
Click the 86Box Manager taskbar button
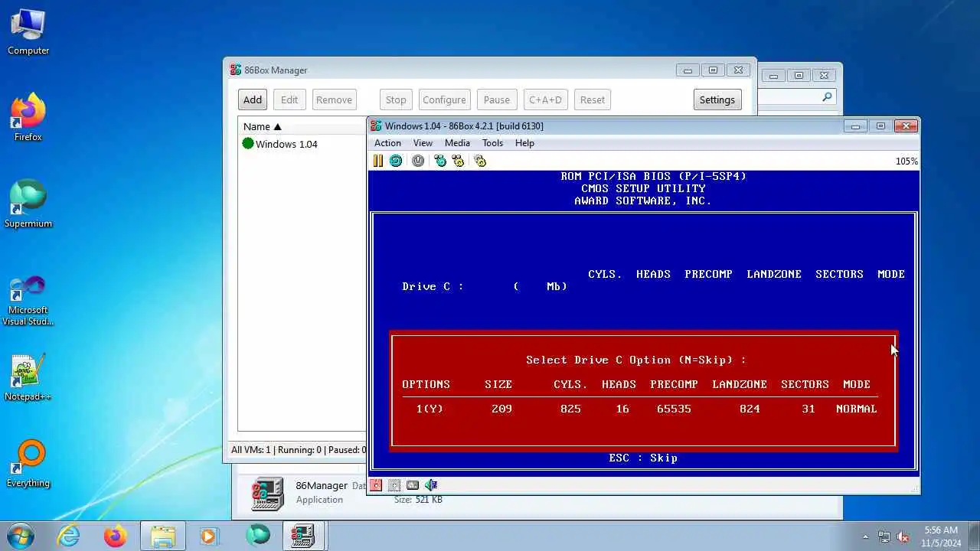[x=302, y=536]
